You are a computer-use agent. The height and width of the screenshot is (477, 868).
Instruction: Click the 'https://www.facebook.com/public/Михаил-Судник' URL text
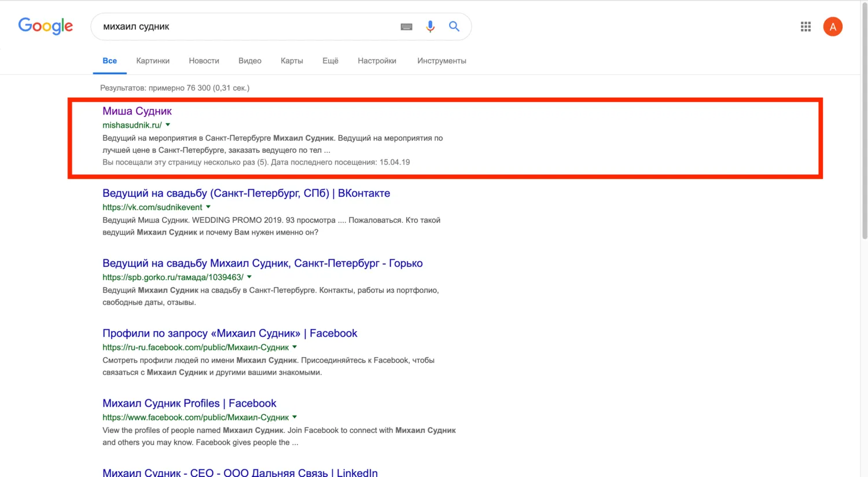tap(196, 417)
